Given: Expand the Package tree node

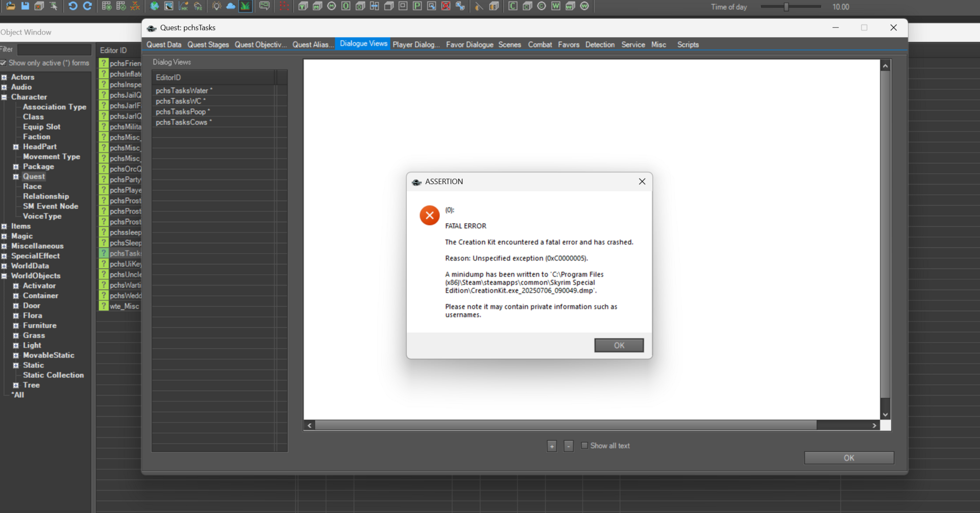Looking at the screenshot, I should point(16,167).
